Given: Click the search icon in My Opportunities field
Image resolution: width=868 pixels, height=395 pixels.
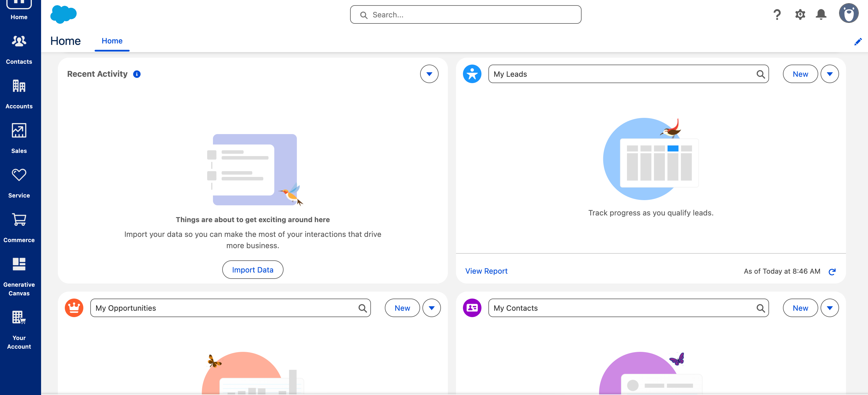Looking at the screenshot, I should click(363, 308).
